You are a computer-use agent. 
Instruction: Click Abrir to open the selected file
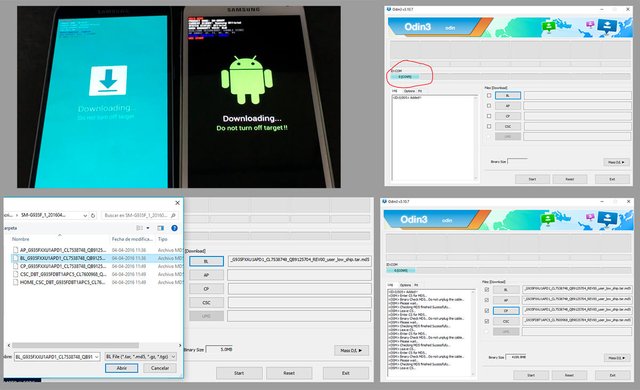point(122,368)
